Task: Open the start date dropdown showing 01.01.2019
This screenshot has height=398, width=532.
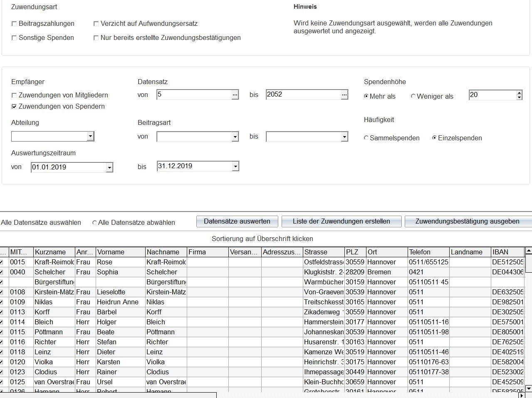Action: (x=109, y=167)
